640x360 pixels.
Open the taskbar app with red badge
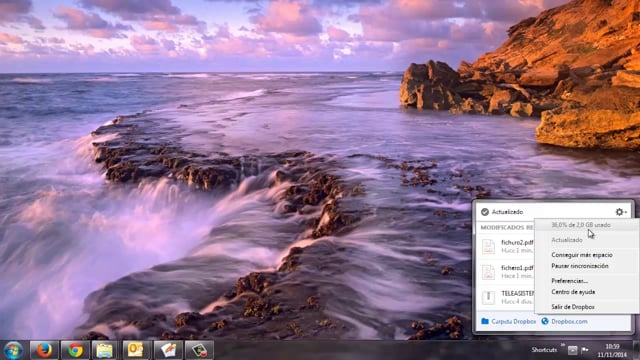[199, 350]
